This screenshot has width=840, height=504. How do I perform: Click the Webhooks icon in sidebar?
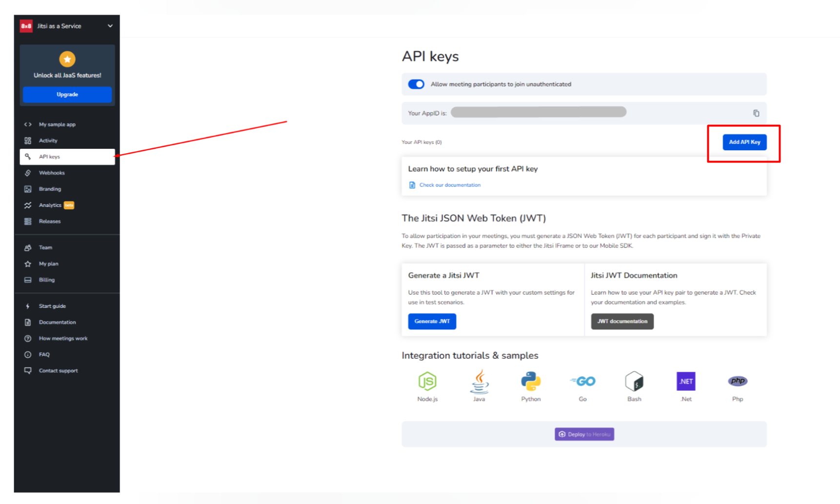[x=28, y=173]
